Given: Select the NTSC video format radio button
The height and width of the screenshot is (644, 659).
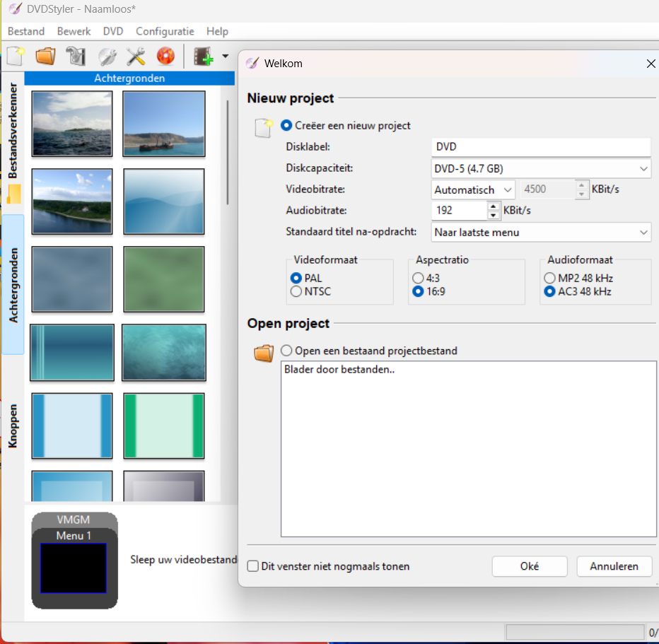Looking at the screenshot, I should (296, 291).
